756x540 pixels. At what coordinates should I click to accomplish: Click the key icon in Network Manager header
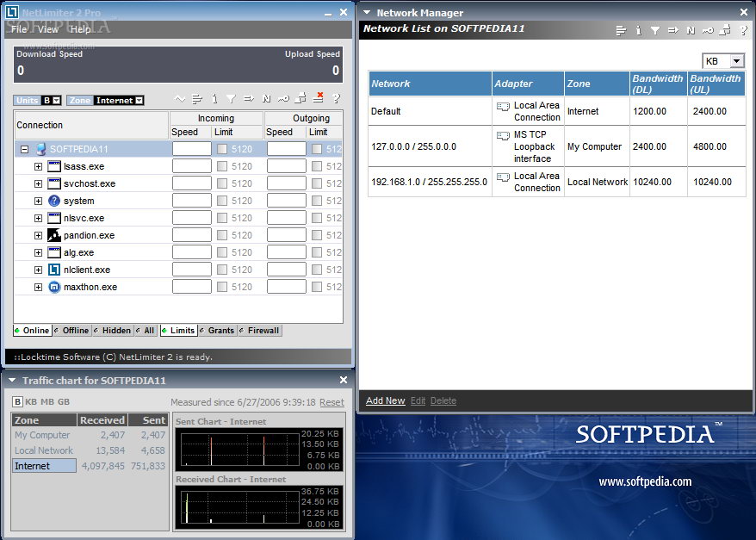(x=708, y=31)
